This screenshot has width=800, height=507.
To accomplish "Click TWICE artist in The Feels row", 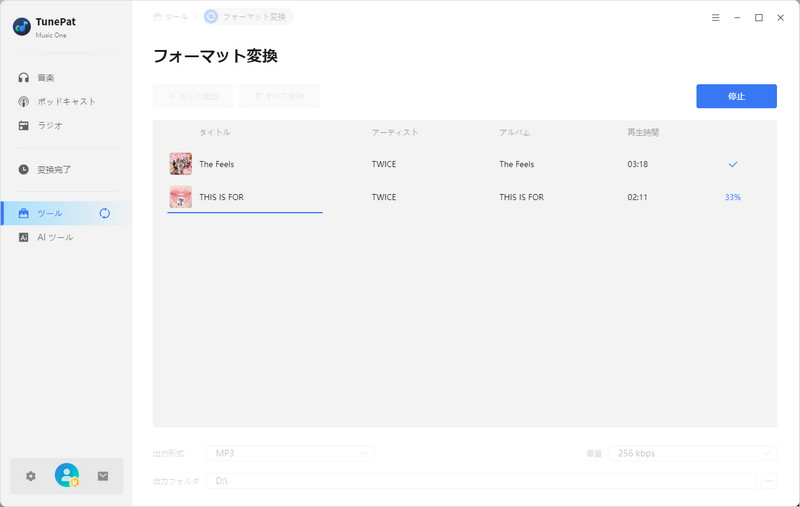I will [x=384, y=164].
